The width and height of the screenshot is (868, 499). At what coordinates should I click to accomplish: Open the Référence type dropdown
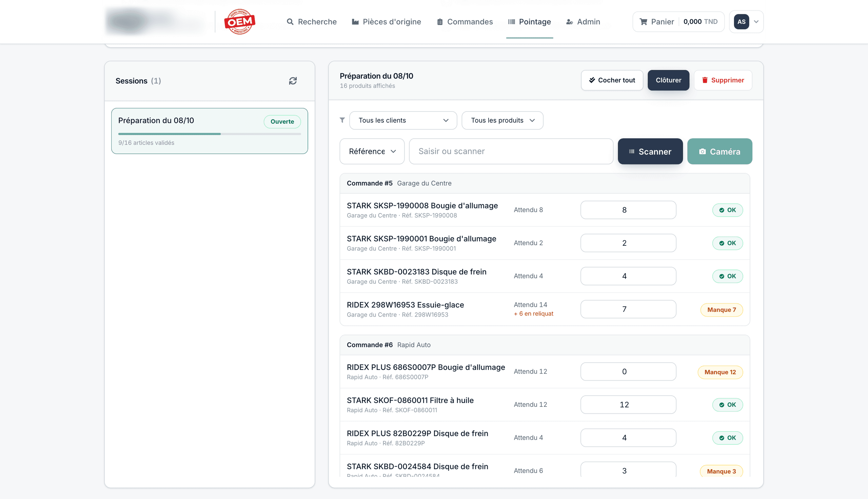click(372, 151)
